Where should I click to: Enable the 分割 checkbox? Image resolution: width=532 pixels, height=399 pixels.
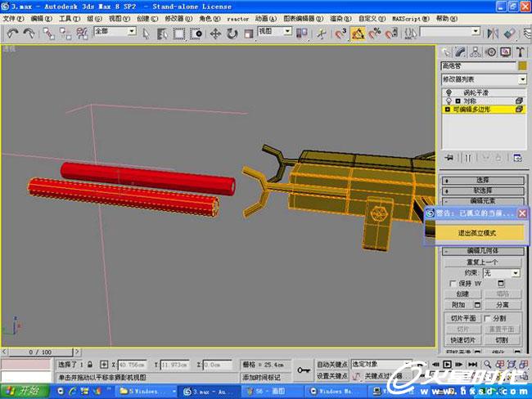487,318
